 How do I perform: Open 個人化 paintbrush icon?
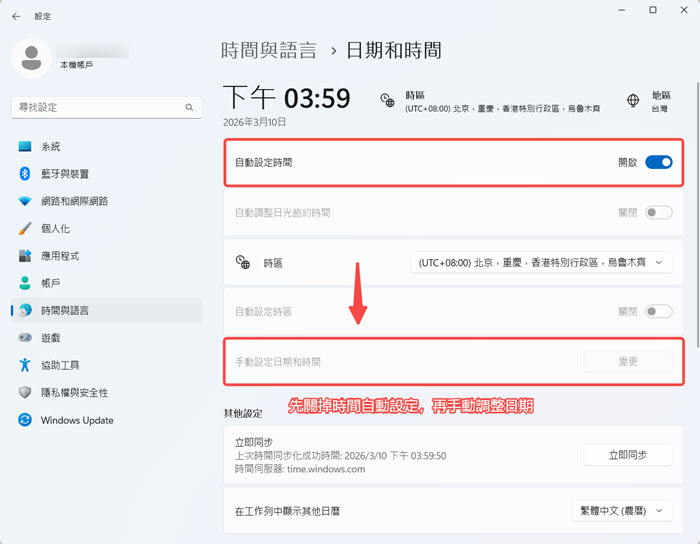click(x=25, y=228)
